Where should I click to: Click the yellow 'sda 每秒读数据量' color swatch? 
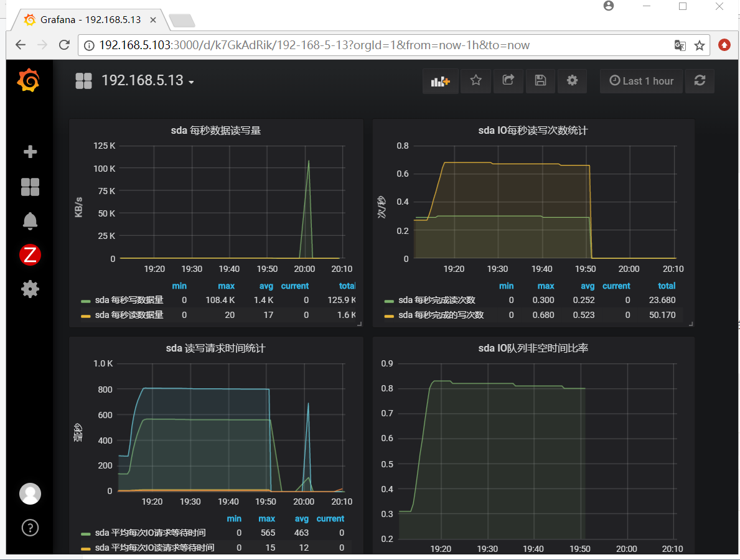[85, 315]
